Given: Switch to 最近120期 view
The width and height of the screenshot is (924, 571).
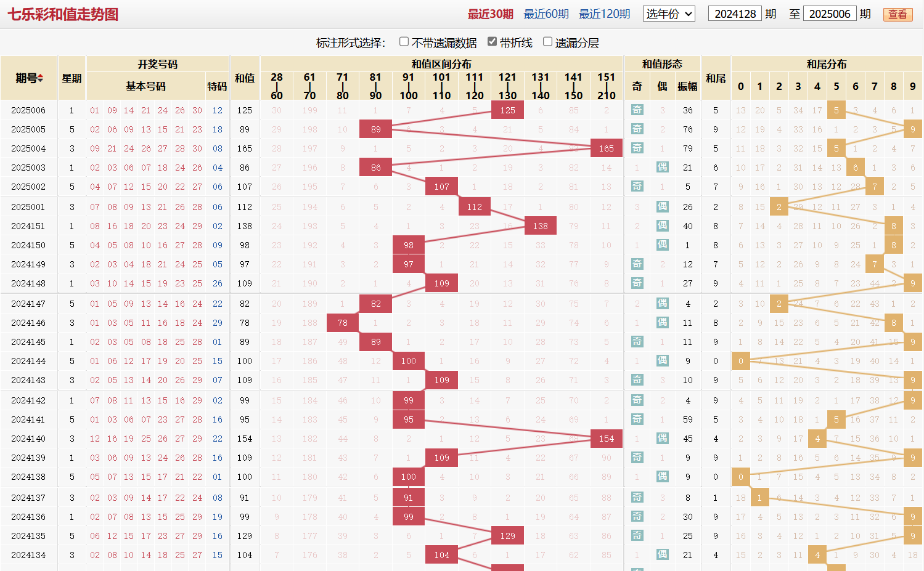Looking at the screenshot, I should (604, 14).
